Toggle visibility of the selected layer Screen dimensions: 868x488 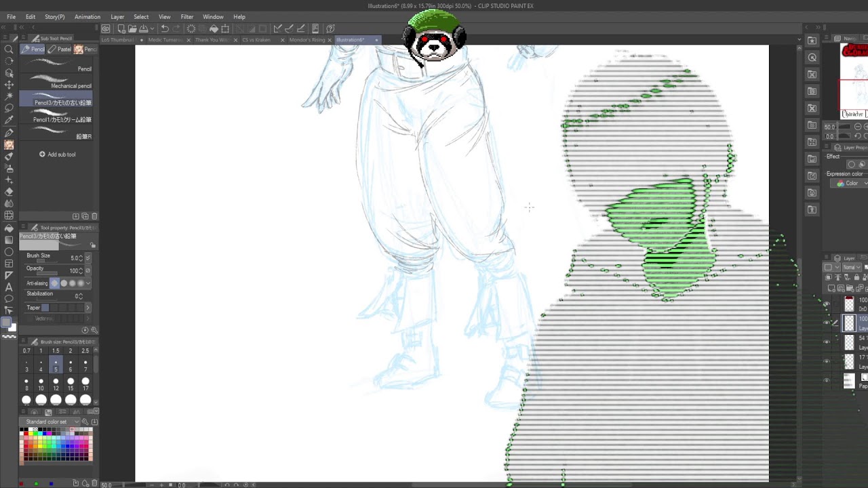826,323
